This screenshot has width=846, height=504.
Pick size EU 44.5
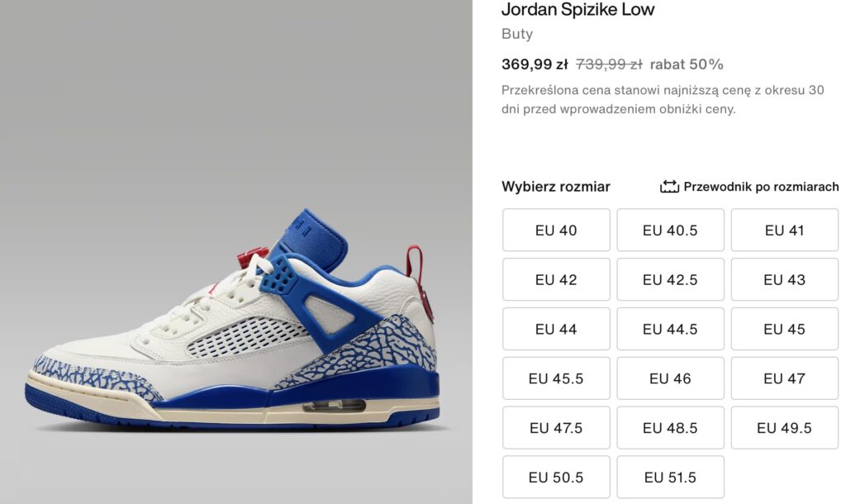click(x=671, y=329)
